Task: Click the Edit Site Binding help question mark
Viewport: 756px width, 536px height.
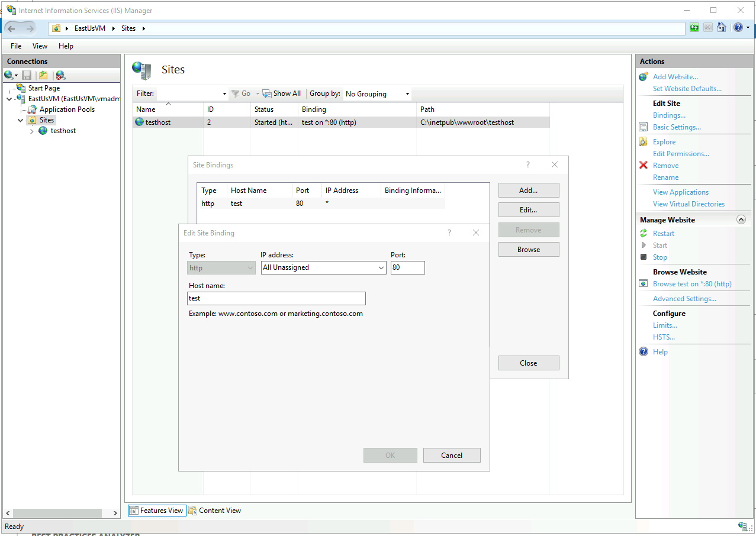Action: coord(449,233)
